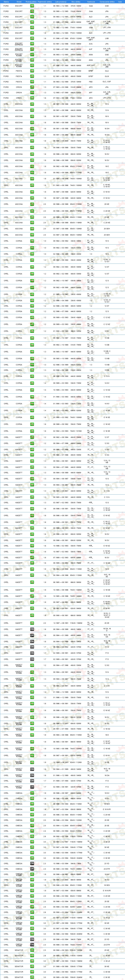Click petrol icon in Ford Orion LR1, LRA row
This screenshot has width=125, height=980.
pyautogui.click(x=32, y=98)
